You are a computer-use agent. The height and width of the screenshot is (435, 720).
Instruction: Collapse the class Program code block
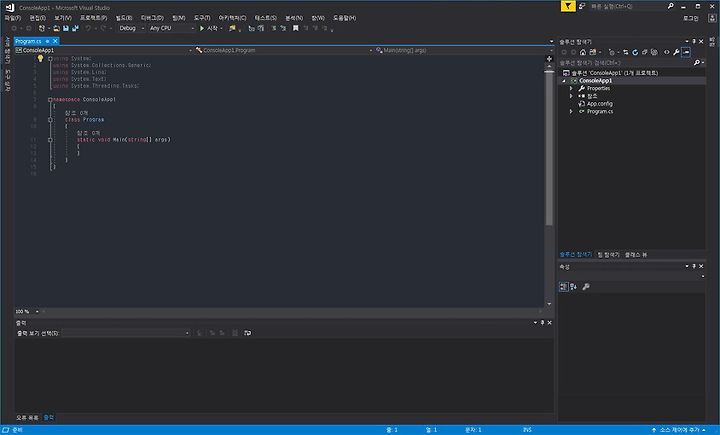click(x=50, y=119)
